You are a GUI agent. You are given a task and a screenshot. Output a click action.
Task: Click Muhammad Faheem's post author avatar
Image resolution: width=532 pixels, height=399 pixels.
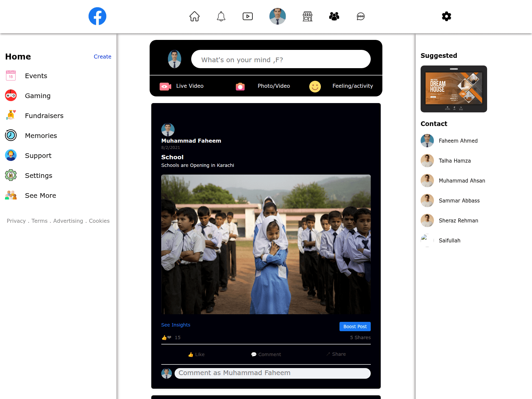pos(168,130)
